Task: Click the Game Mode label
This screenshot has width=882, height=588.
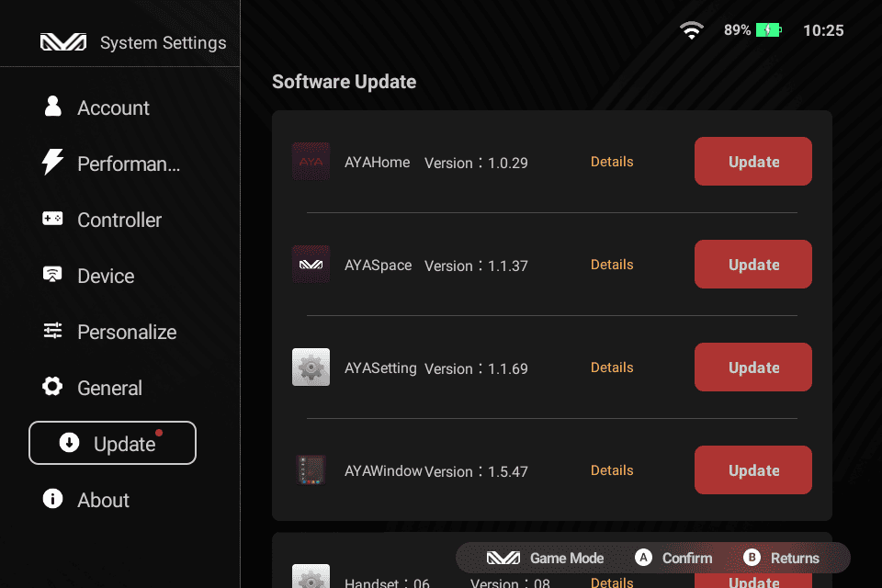Action: click(567, 559)
